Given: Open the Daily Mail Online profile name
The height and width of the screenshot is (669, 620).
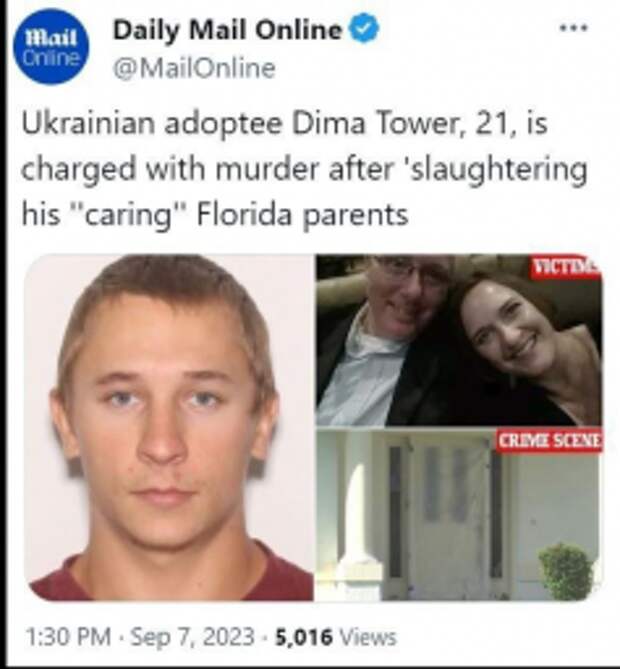Looking at the screenshot, I should [227, 30].
